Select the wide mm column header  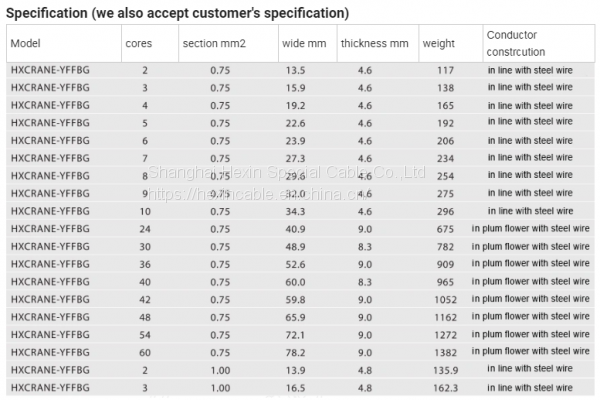301,44
